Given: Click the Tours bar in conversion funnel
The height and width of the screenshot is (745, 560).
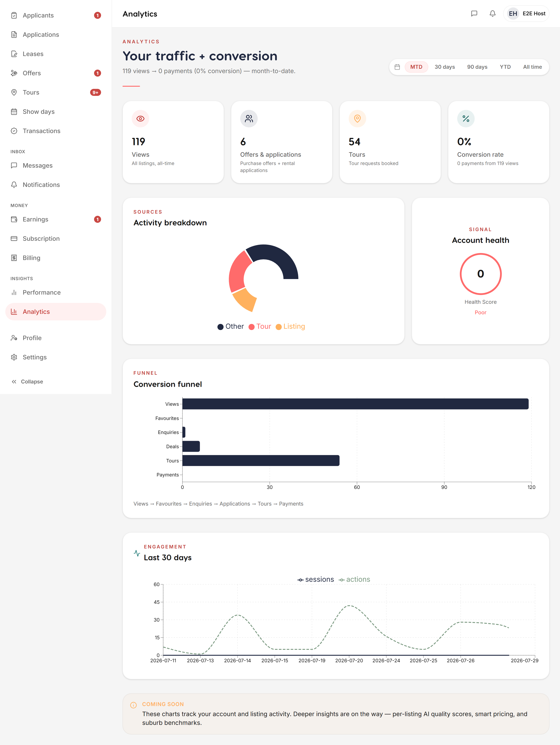Looking at the screenshot, I should click(261, 460).
